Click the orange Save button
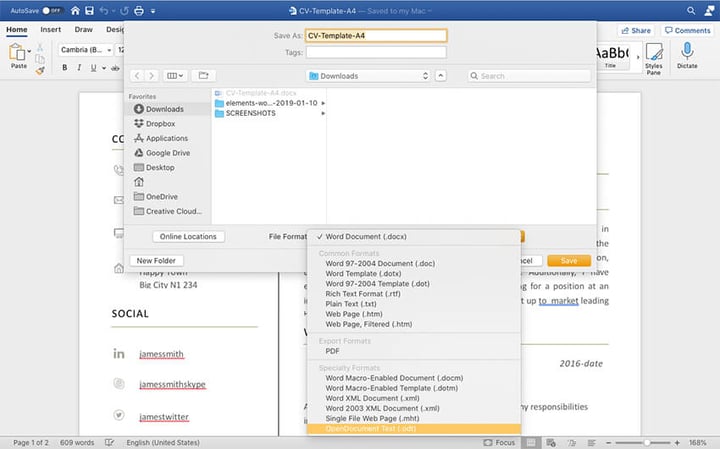The width and height of the screenshot is (720, 449). tap(569, 260)
